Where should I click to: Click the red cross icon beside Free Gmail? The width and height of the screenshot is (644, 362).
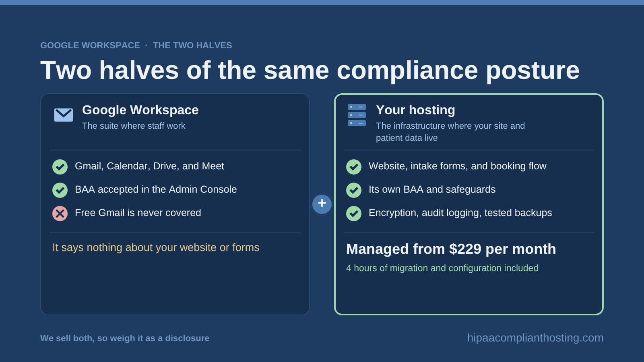(60, 214)
